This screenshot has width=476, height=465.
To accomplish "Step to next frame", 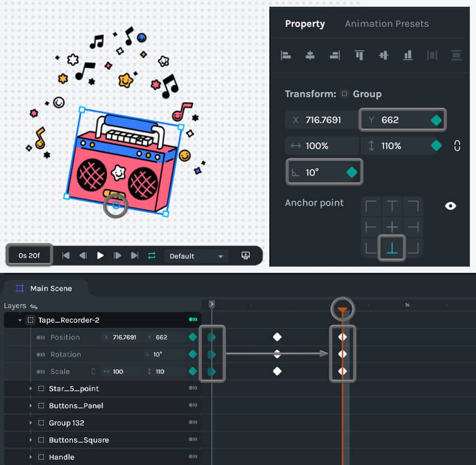I will pyautogui.click(x=117, y=255).
